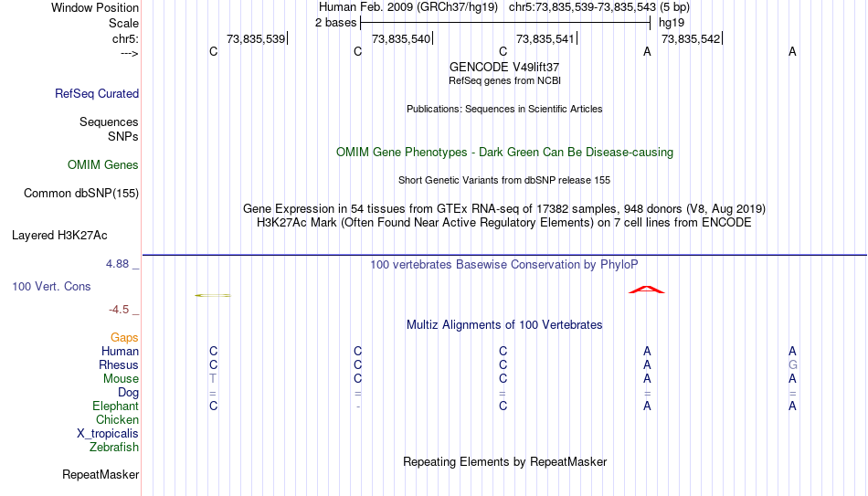Click the Chicken species label
The width and height of the screenshot is (868, 496).
tap(117, 419)
